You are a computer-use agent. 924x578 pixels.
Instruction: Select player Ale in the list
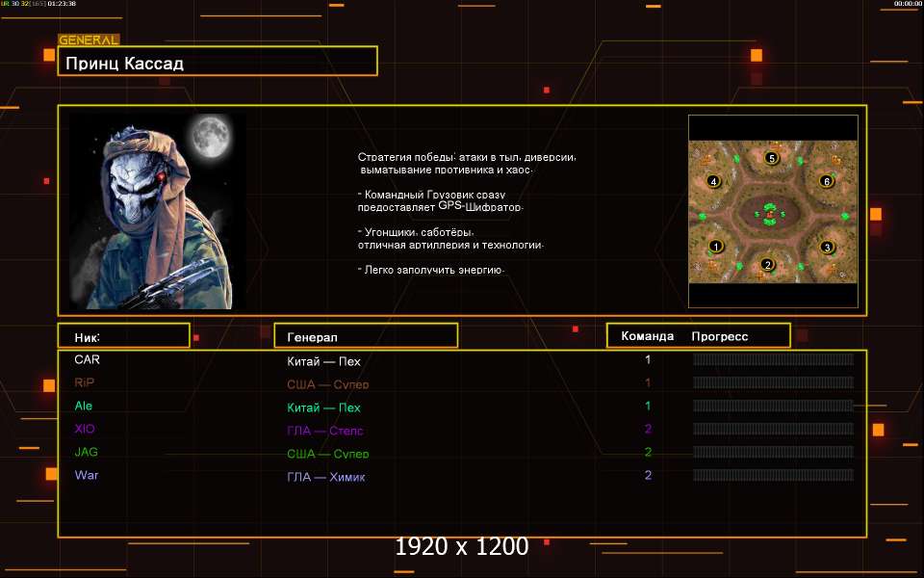click(x=84, y=406)
